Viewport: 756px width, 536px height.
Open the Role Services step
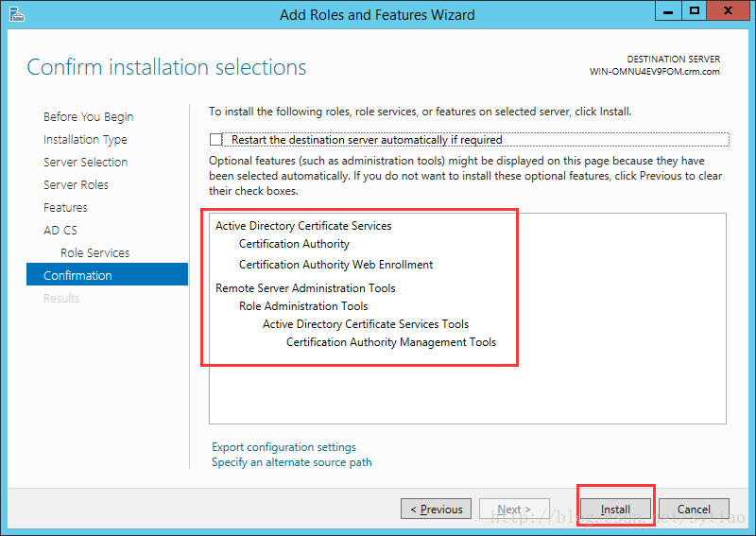(x=95, y=252)
